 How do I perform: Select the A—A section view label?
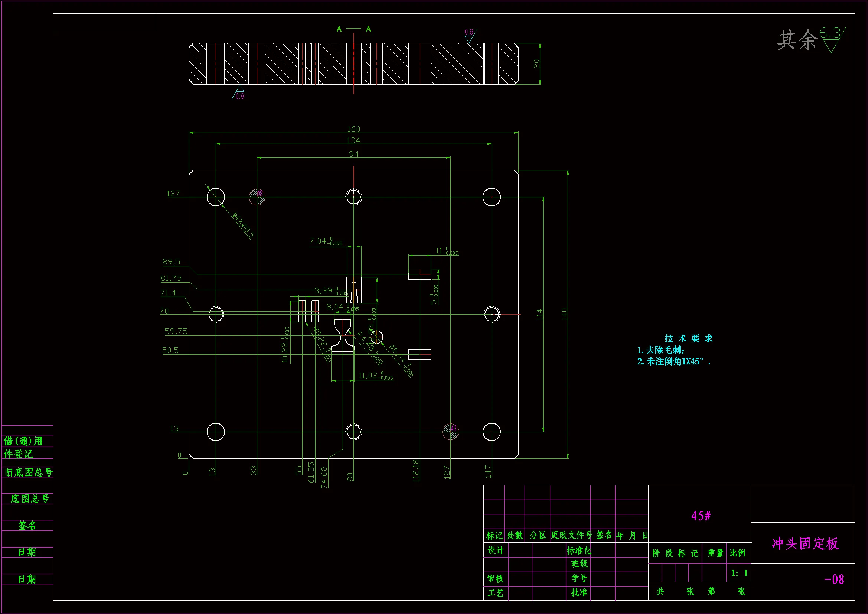click(x=353, y=29)
